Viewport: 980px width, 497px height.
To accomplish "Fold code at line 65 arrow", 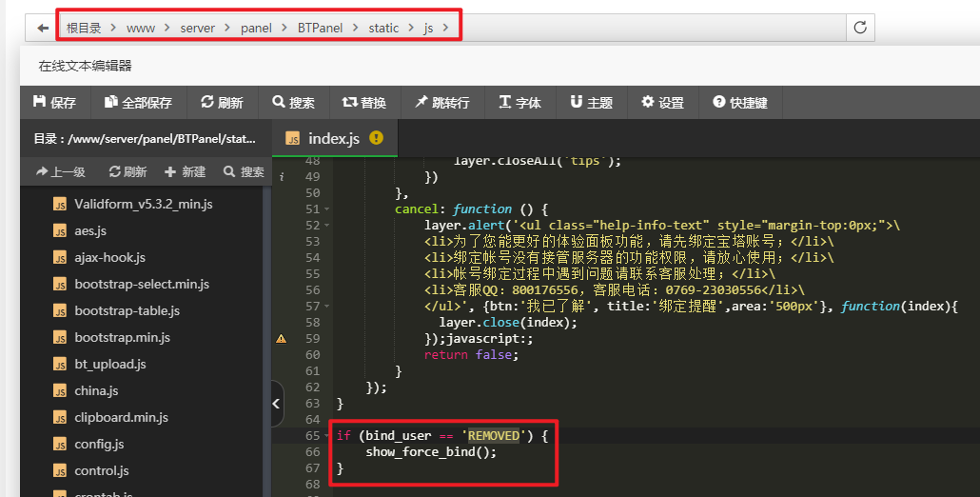I will [x=327, y=436].
